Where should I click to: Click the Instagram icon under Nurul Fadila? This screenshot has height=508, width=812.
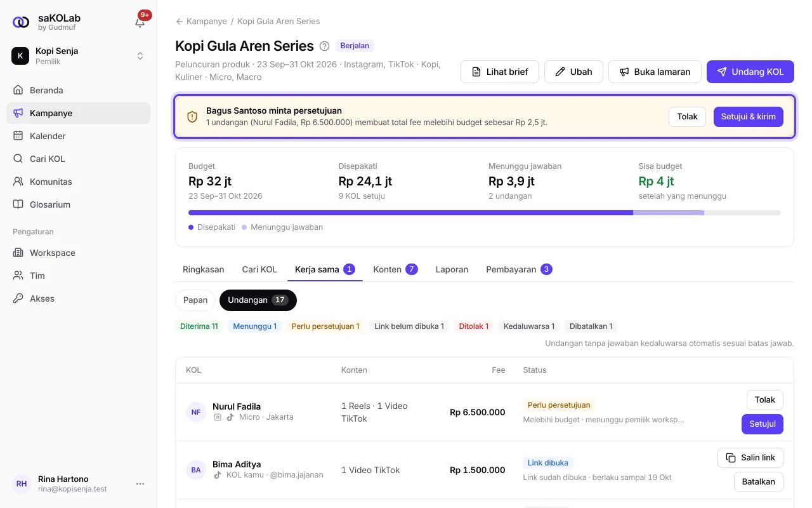pyautogui.click(x=218, y=417)
